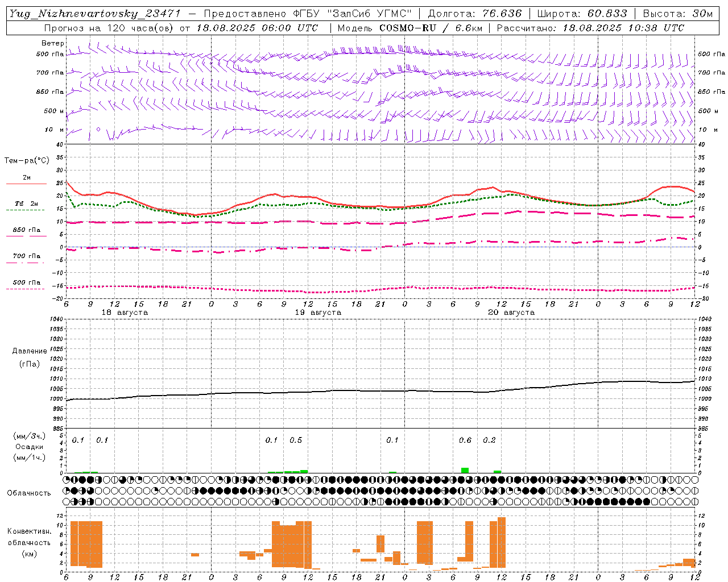Image resolution: width=728 pixels, height=582 pixels.
Task: Click the '19 августа' date label
Action: [318, 313]
